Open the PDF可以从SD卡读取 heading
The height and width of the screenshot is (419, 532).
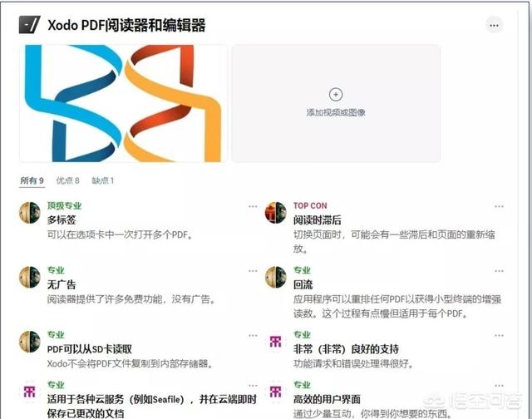pyautogui.click(x=90, y=349)
